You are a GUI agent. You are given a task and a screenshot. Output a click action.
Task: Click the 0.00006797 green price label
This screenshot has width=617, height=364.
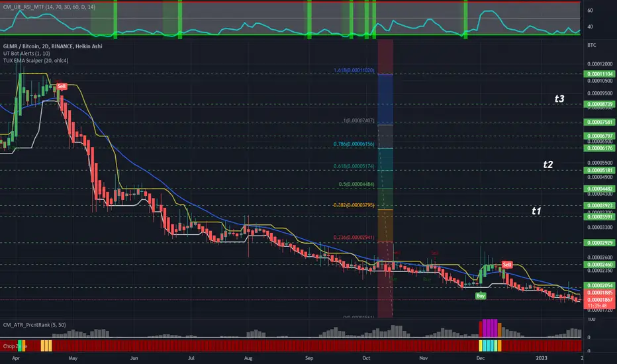(600, 136)
